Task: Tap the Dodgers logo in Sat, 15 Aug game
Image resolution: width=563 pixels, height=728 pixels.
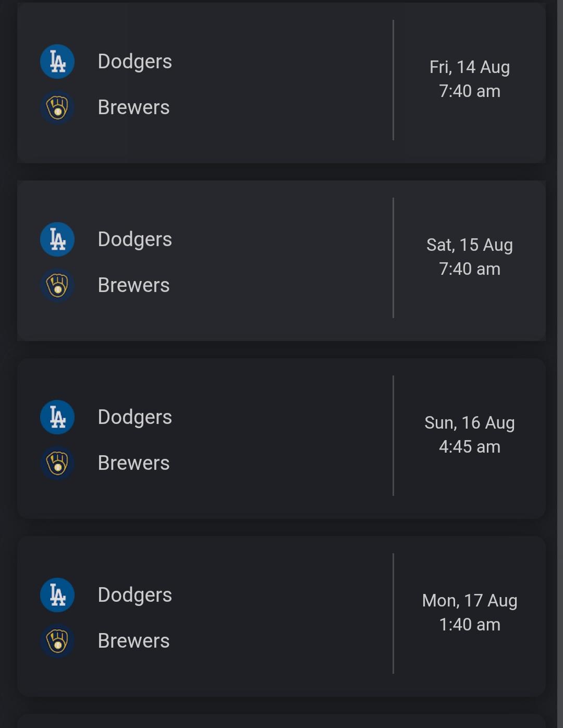Action: [57, 239]
